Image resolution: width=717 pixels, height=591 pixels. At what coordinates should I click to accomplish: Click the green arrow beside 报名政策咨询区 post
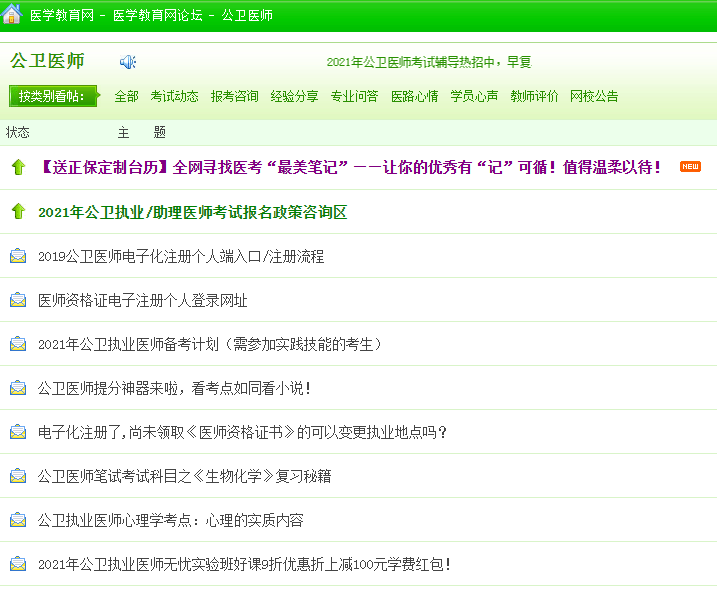(18, 211)
